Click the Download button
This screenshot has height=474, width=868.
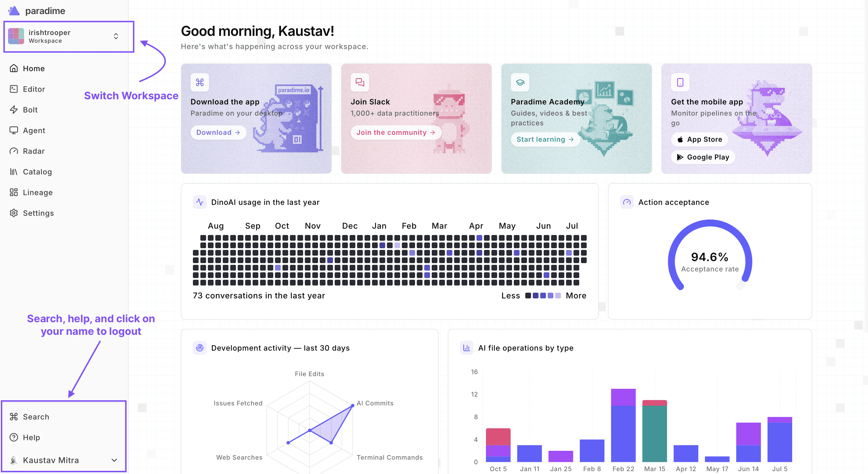(218, 132)
